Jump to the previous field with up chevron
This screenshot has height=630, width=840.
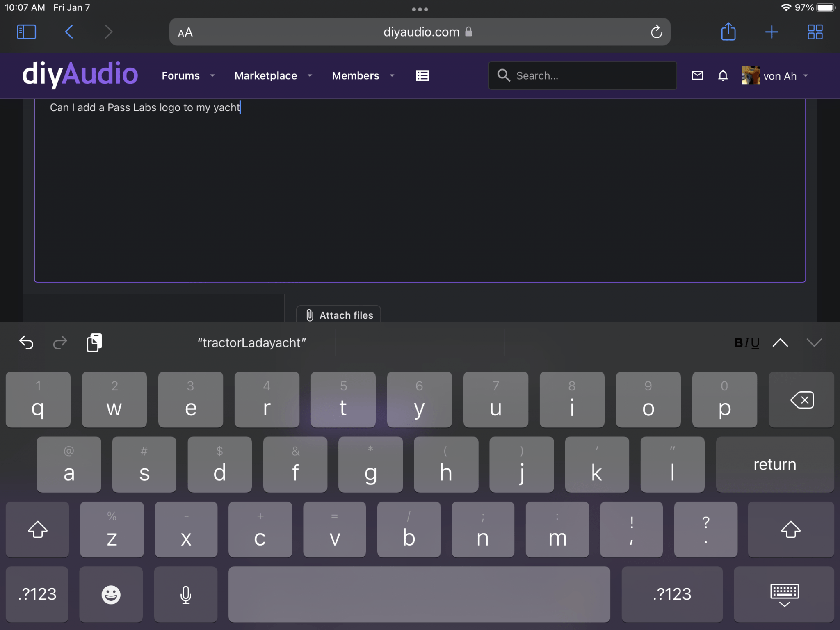click(780, 342)
